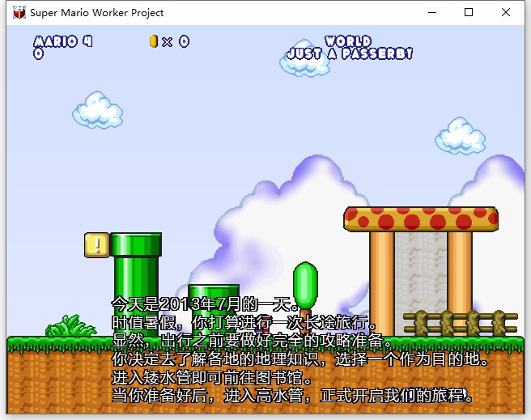Click the short green pipe
The height and width of the screenshot is (420, 531).
click(x=214, y=310)
